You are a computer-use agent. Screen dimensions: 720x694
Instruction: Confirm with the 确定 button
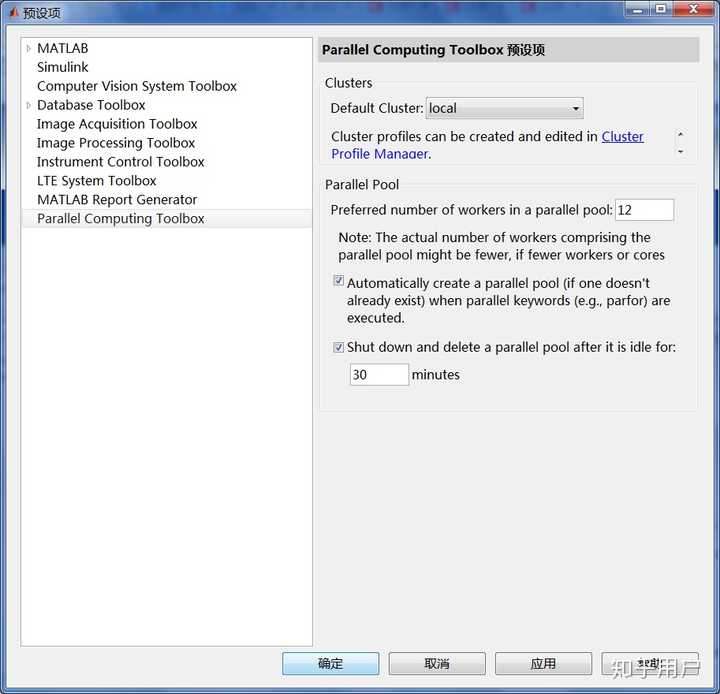click(331, 663)
